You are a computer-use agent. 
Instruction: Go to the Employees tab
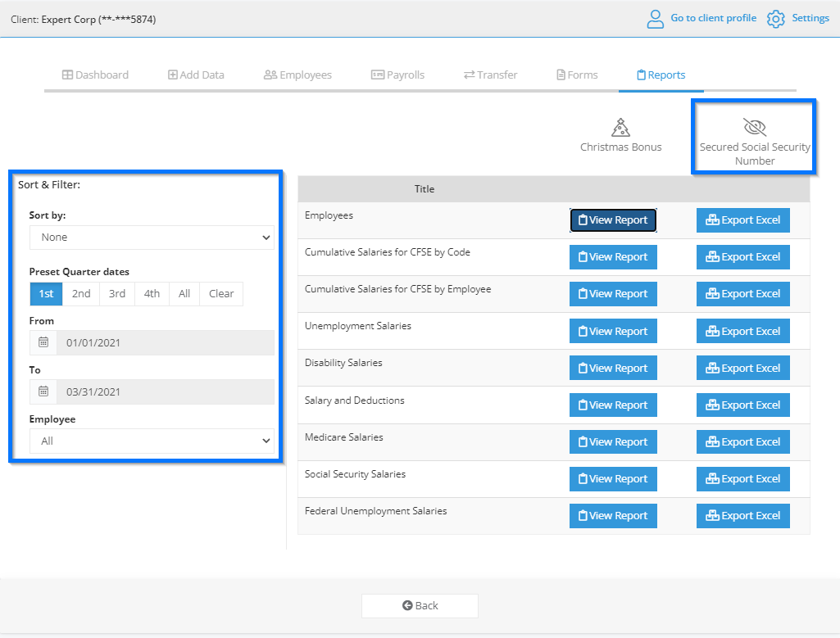297,75
